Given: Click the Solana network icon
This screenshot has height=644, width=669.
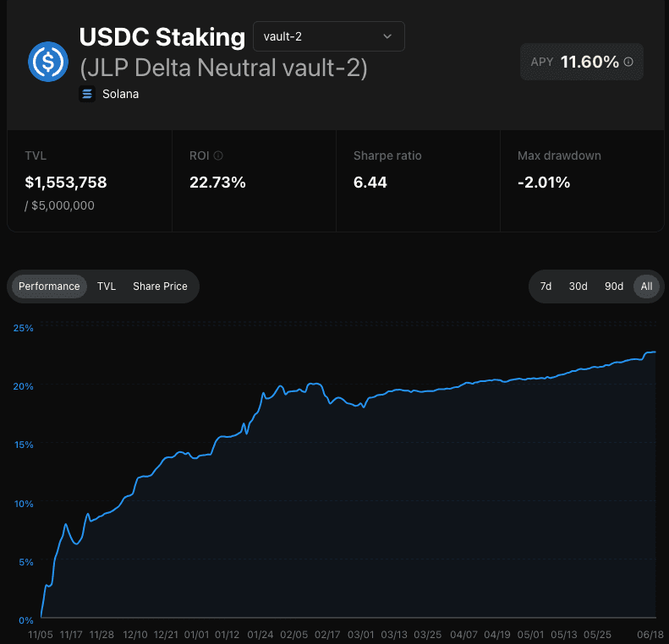Looking at the screenshot, I should [87, 94].
